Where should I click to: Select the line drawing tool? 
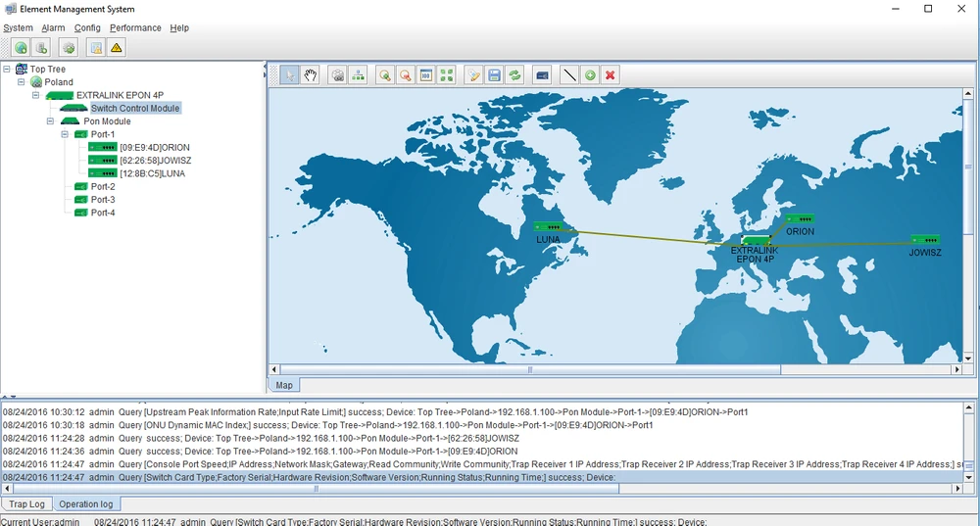point(569,74)
